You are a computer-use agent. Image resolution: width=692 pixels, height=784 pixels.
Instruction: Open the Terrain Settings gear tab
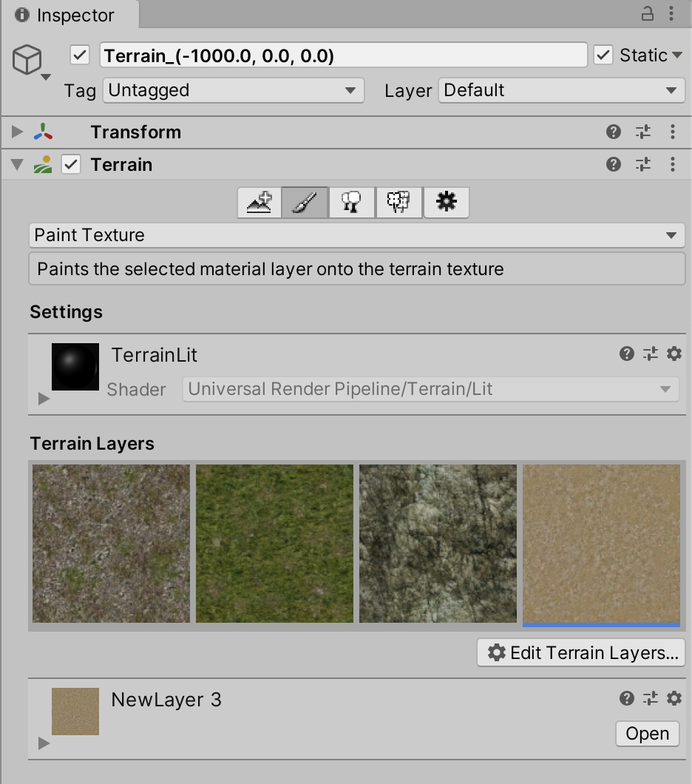coord(446,202)
